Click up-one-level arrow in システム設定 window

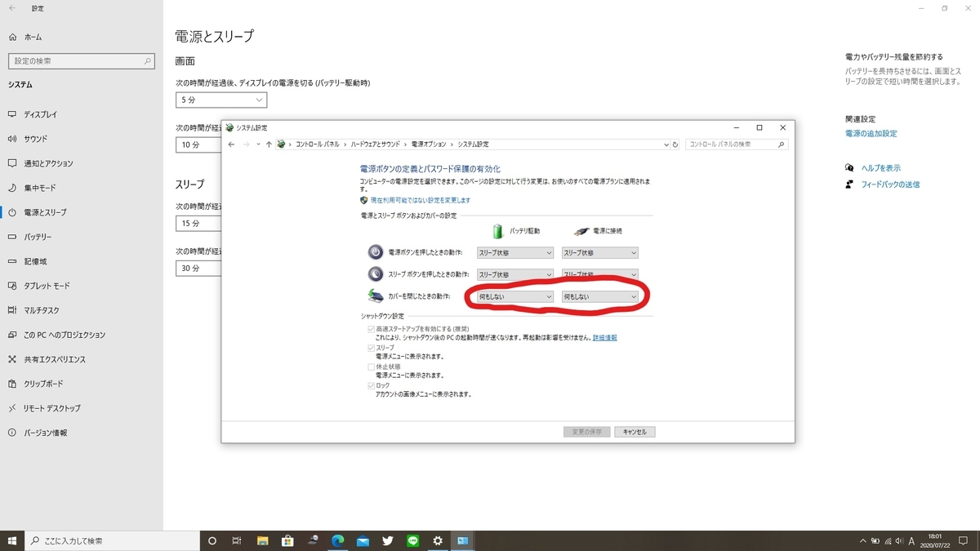(269, 144)
